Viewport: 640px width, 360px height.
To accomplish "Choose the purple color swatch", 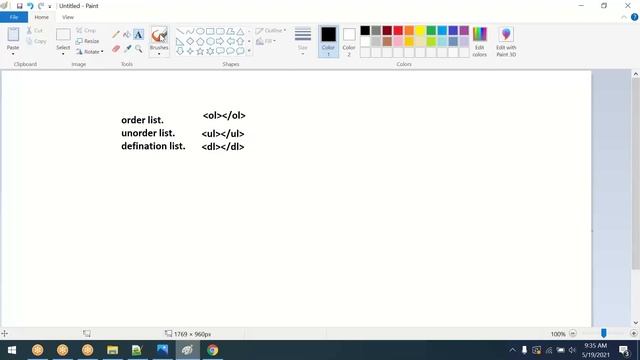I will [464, 31].
